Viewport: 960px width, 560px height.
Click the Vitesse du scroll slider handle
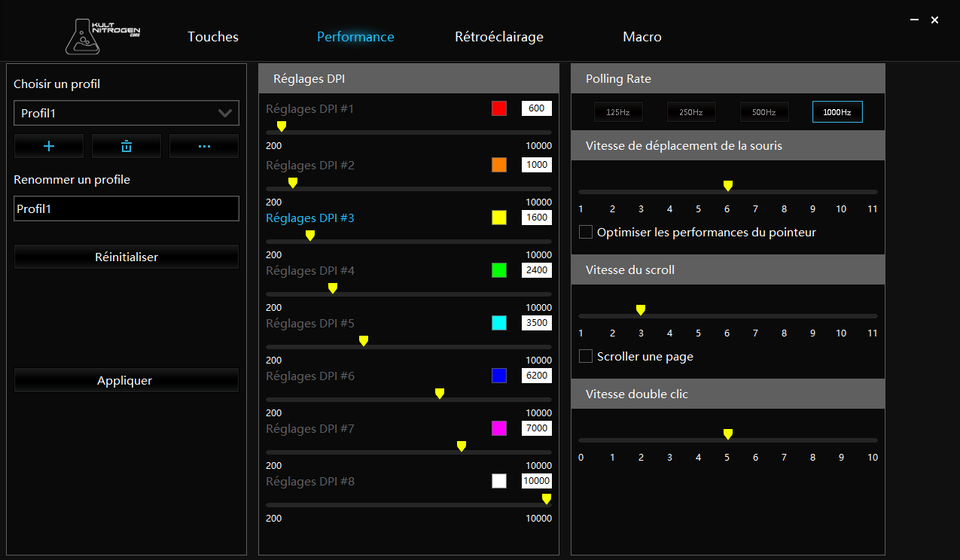pos(641,309)
